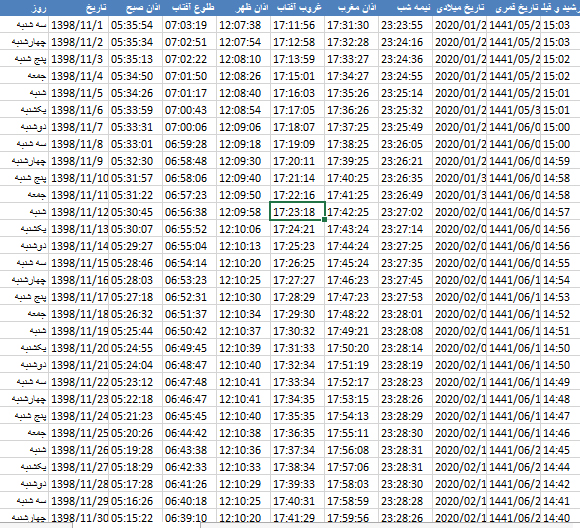Click the تاريخ ميلادی header cell
This screenshot has width=580, height=528.
459,7
